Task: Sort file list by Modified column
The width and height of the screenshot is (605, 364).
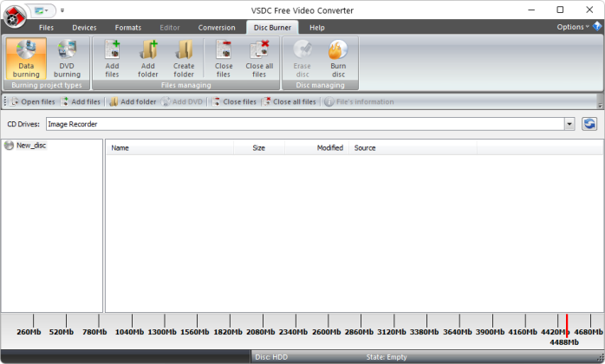Action: [316, 148]
